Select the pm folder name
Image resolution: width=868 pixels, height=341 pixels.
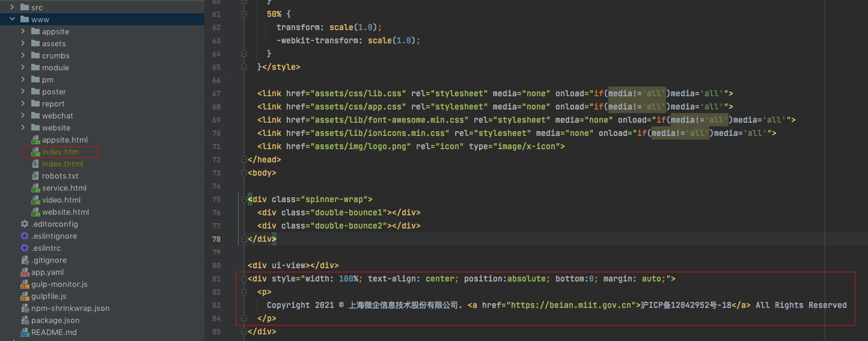pos(48,79)
